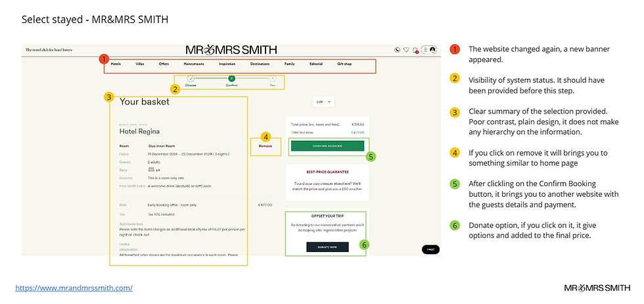Viewport: 644px width, 304px height.
Task: Click the 'Choose' step label
Action: pyautogui.click(x=191, y=85)
